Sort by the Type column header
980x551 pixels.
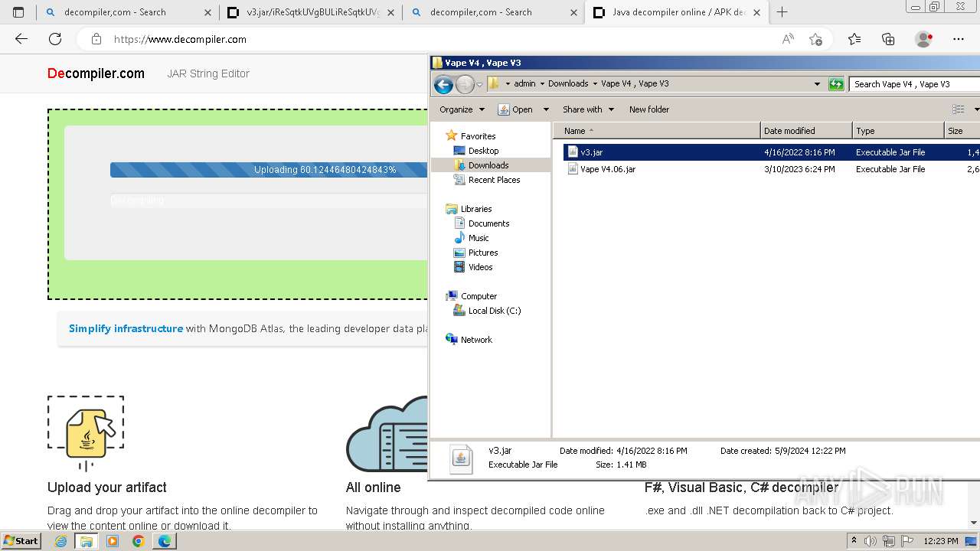point(898,131)
